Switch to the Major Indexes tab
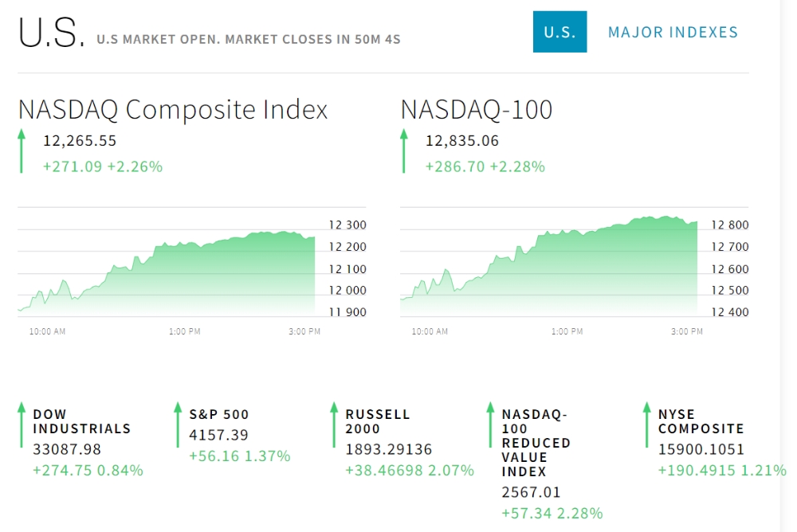The height and width of the screenshot is (532, 797). pyautogui.click(x=673, y=33)
